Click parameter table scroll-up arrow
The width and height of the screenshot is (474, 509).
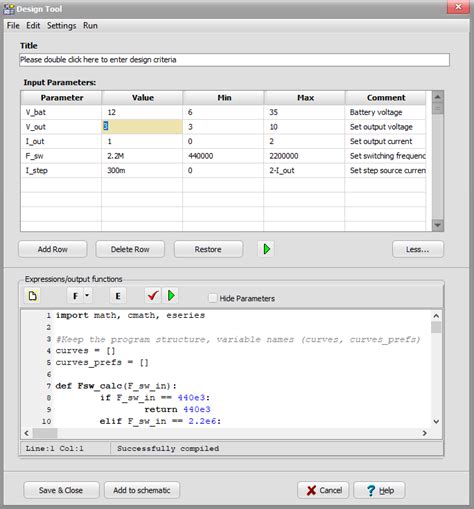click(x=438, y=97)
